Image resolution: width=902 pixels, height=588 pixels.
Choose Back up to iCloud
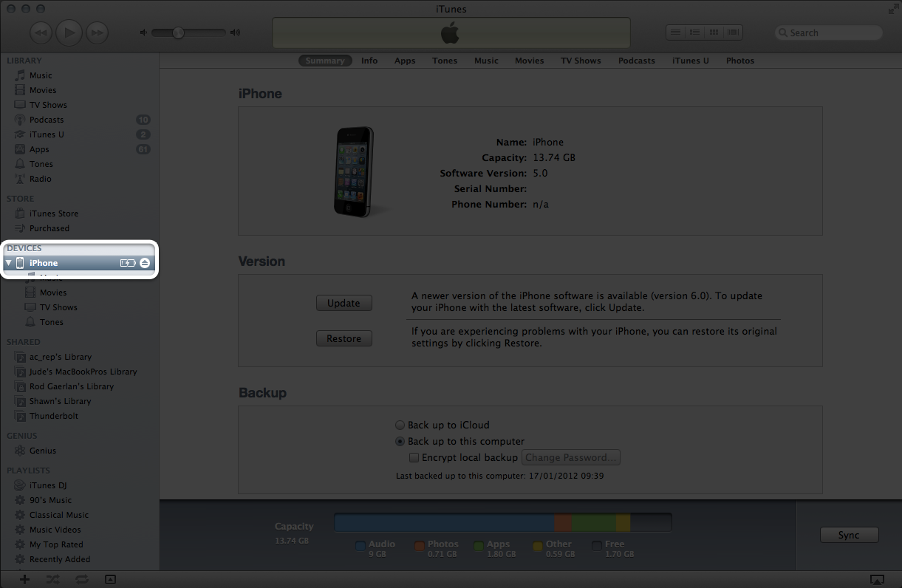pos(400,425)
